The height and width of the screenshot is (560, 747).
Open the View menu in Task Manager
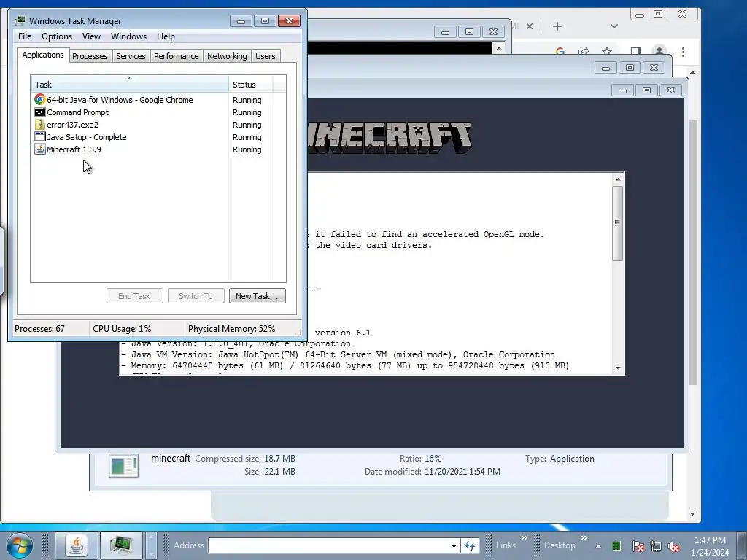[91, 36]
